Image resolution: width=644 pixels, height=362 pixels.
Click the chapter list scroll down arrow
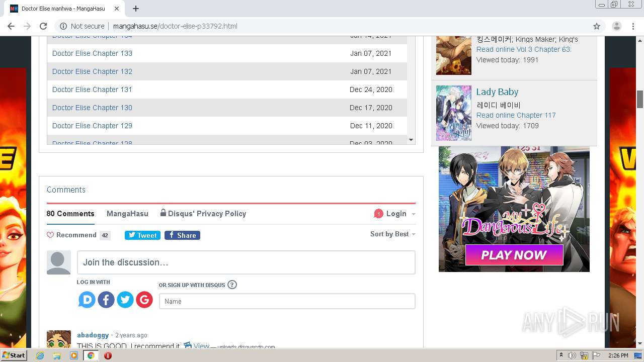pos(411,140)
